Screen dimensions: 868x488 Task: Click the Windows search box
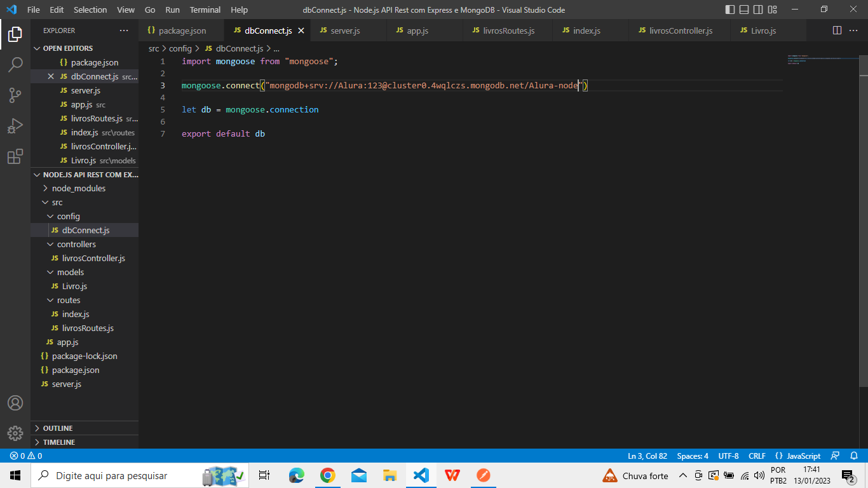point(139,475)
